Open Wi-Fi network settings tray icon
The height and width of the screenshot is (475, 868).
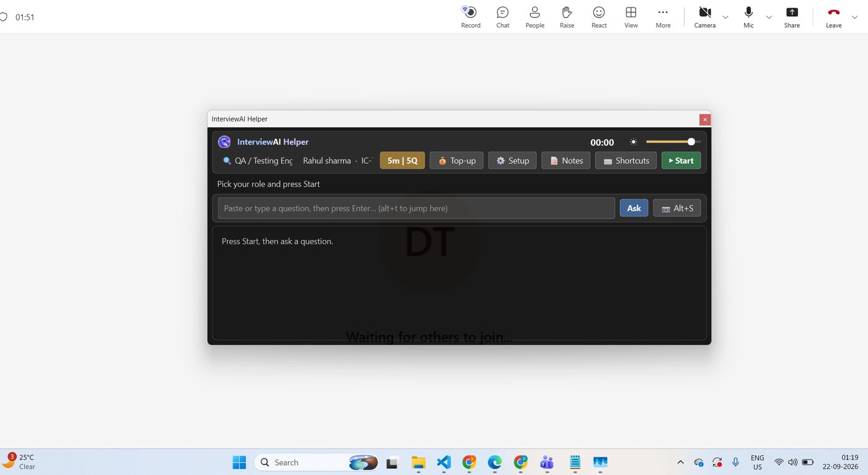coord(779,463)
